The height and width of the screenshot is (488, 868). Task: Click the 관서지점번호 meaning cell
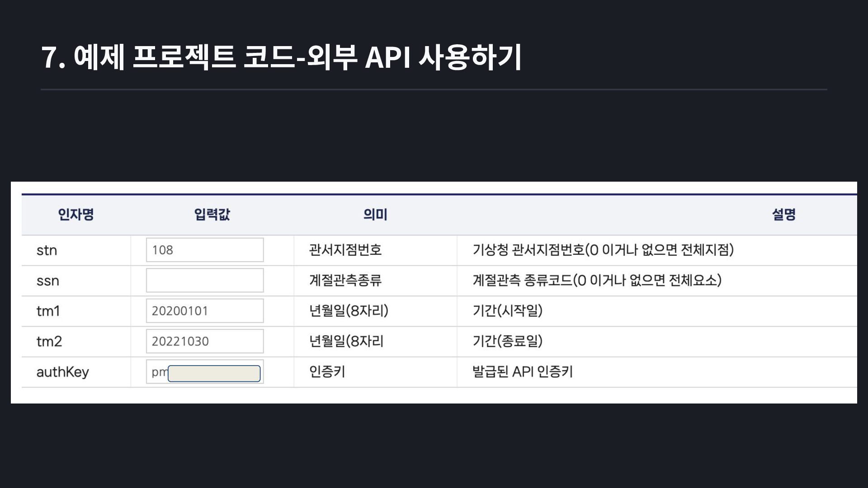coord(345,250)
